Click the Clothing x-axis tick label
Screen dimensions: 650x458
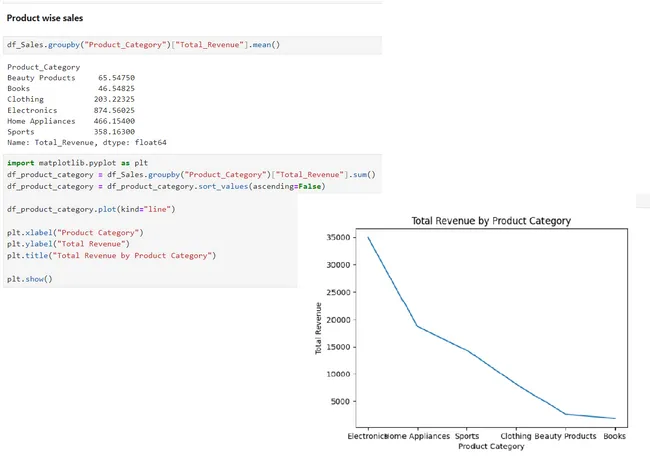[x=516, y=436]
